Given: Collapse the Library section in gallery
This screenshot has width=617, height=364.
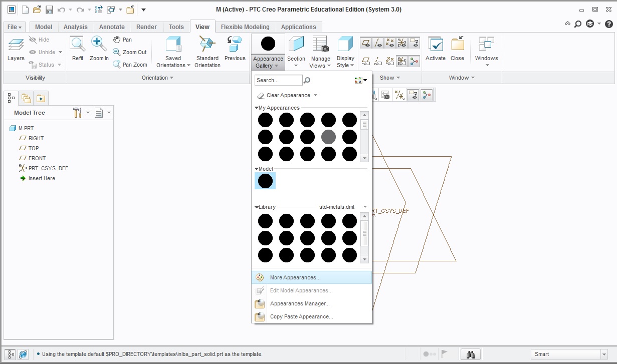Looking at the screenshot, I should [x=257, y=207].
